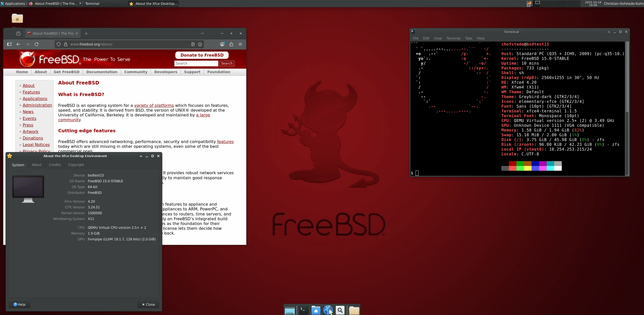Click the terminal window vertical scrollbar
Viewport: 644px width, 315px height.
[627, 143]
